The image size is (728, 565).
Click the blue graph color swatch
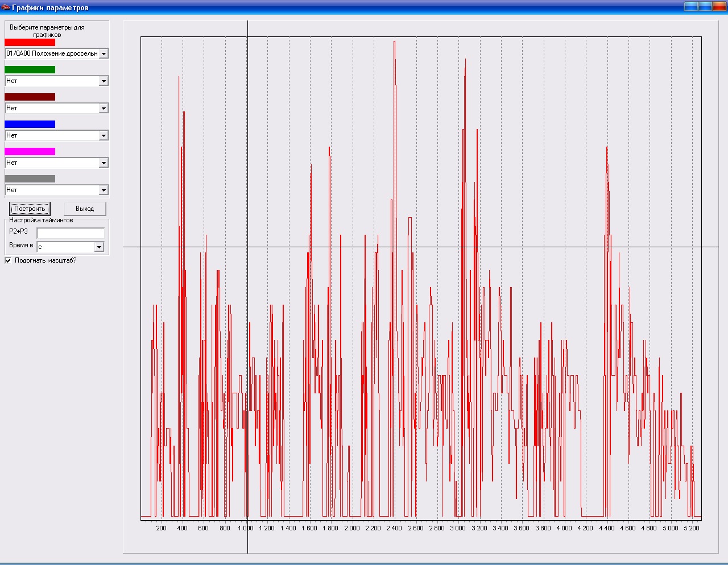(x=30, y=124)
